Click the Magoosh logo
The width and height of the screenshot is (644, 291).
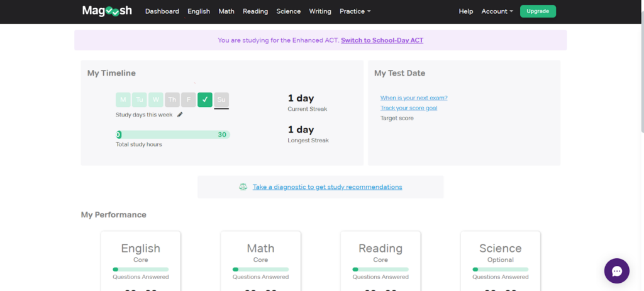[107, 11]
